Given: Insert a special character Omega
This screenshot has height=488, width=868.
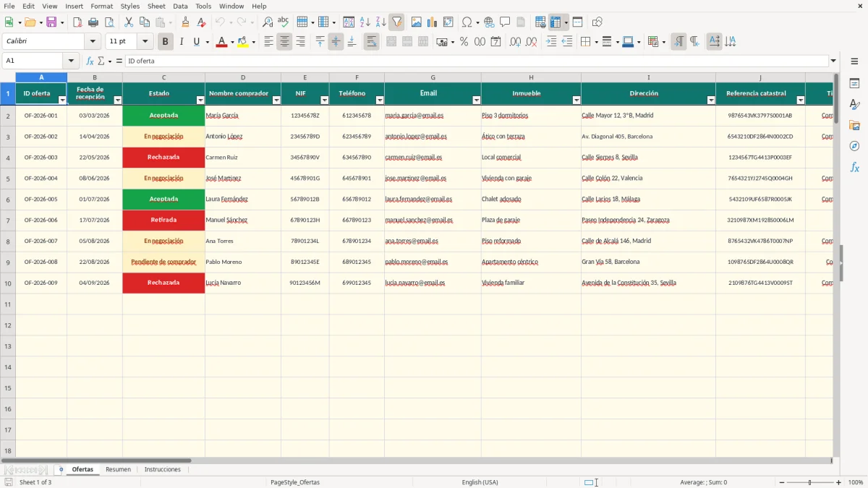Looking at the screenshot, I should pos(467,22).
